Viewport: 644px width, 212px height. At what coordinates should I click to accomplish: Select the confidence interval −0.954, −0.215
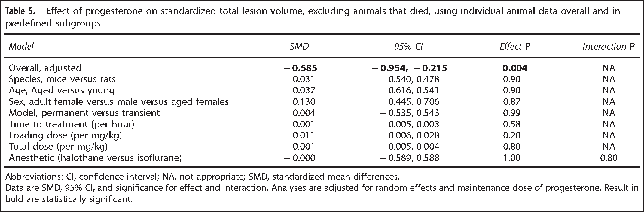pos(409,68)
